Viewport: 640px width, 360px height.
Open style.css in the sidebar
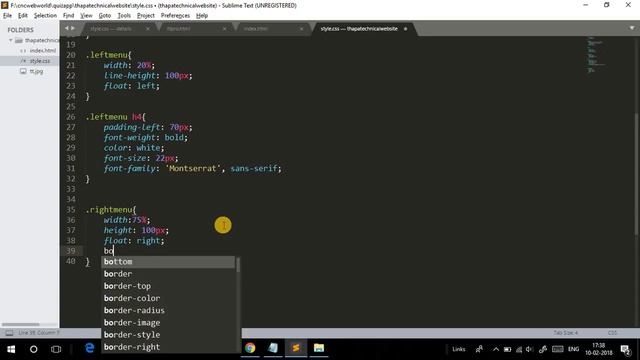(40, 61)
